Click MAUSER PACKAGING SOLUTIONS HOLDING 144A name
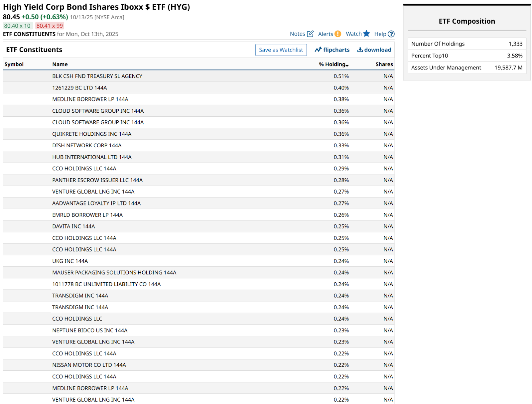This screenshot has height=404, width=532. click(x=114, y=273)
